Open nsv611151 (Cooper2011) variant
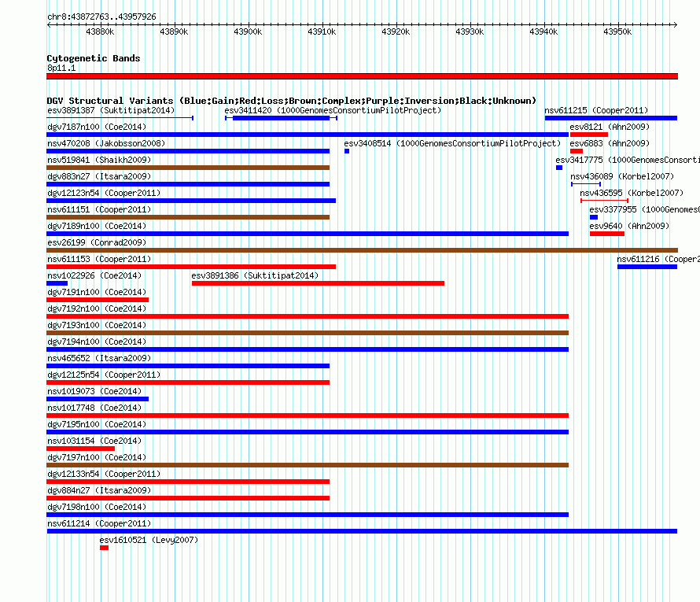The image size is (700, 602). pos(99,209)
